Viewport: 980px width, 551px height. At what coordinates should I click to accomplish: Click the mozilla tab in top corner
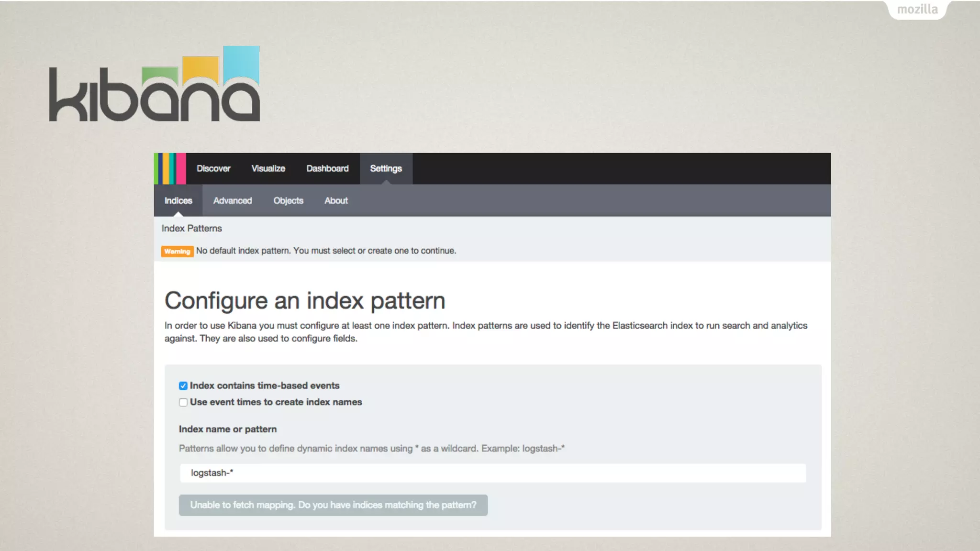click(917, 10)
